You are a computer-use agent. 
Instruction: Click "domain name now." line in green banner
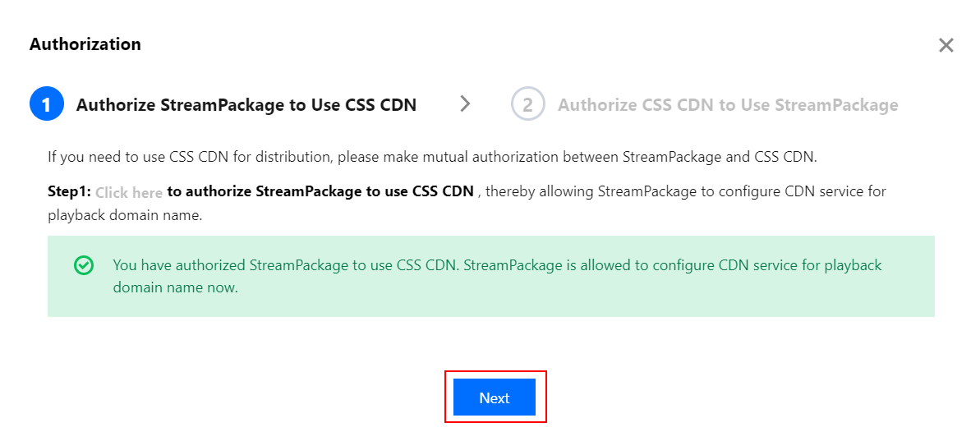pos(175,287)
